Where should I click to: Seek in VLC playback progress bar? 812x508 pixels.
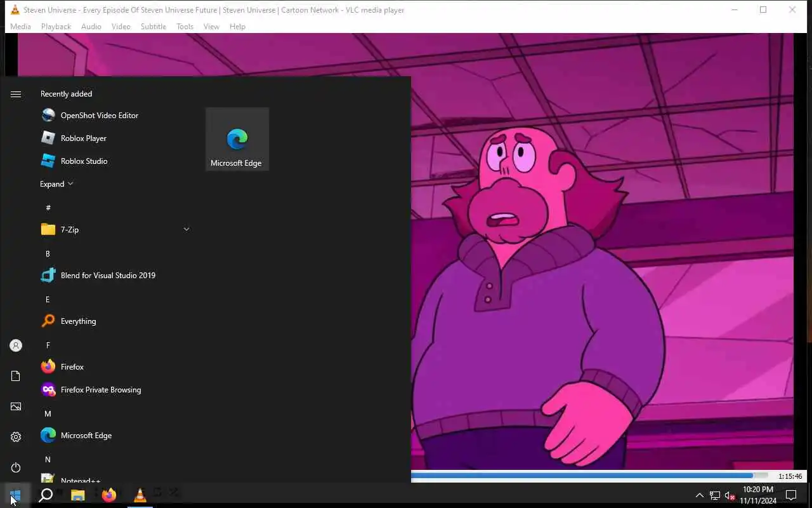pyautogui.click(x=589, y=476)
